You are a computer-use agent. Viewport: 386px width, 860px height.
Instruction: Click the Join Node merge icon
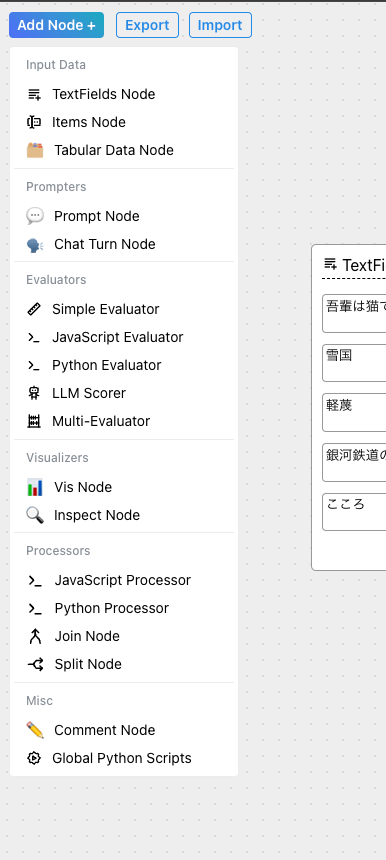(35, 636)
